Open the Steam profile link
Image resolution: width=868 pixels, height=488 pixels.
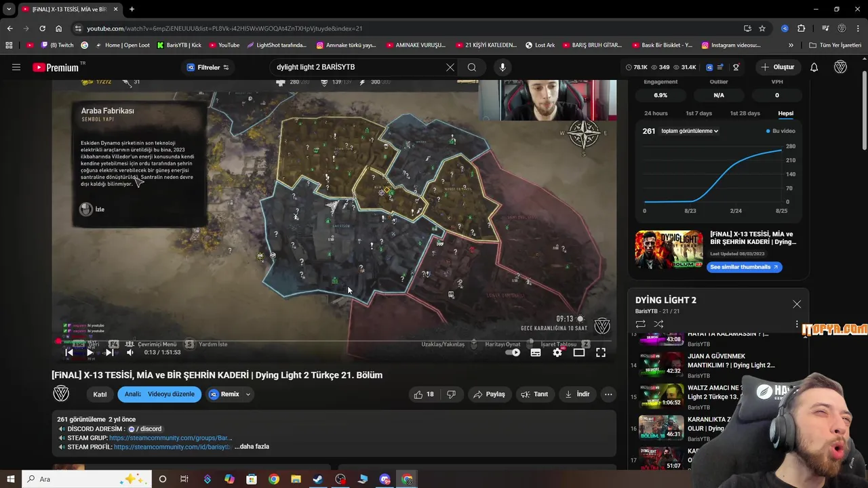click(x=172, y=447)
